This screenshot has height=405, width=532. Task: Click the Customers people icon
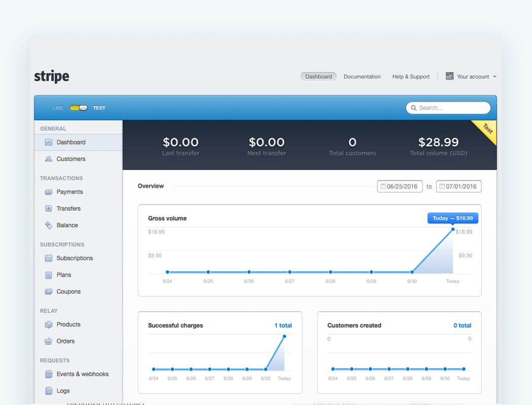click(49, 159)
